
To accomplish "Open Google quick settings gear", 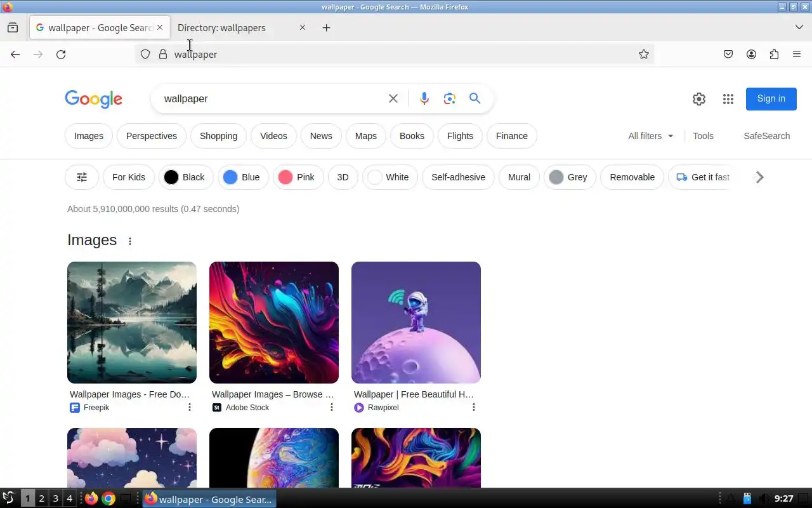I will (x=699, y=99).
